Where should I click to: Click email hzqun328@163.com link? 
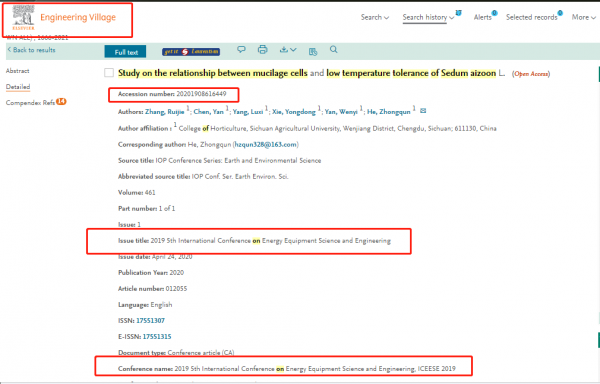pyautogui.click(x=266, y=144)
